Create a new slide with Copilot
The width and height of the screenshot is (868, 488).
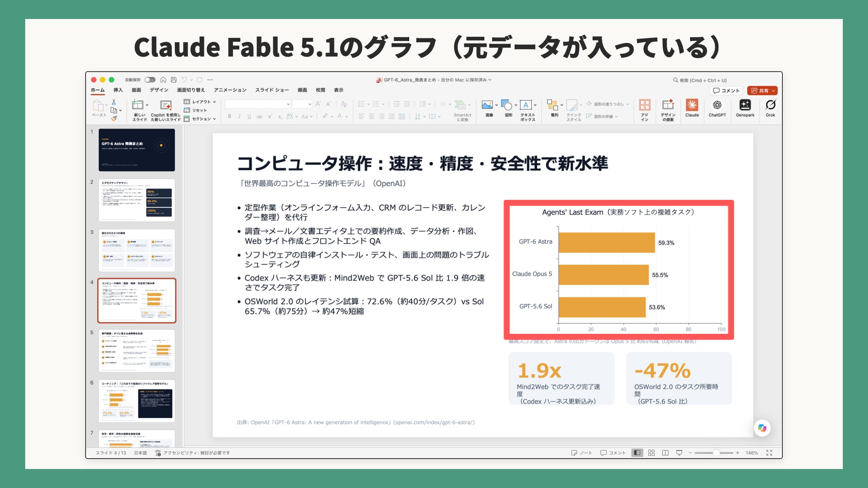click(165, 110)
